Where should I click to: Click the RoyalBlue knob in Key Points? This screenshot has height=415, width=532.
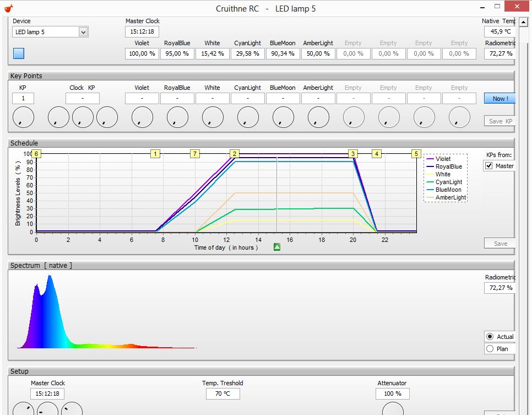(x=177, y=117)
